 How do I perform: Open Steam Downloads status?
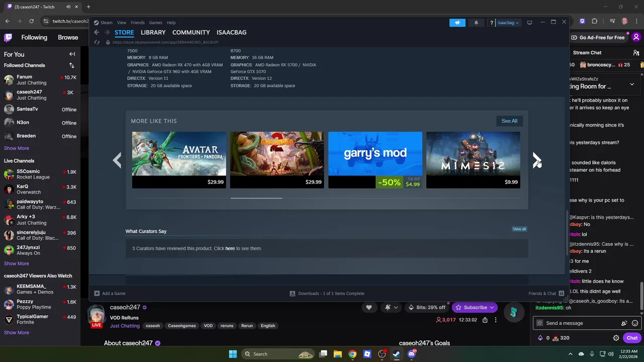(x=327, y=293)
